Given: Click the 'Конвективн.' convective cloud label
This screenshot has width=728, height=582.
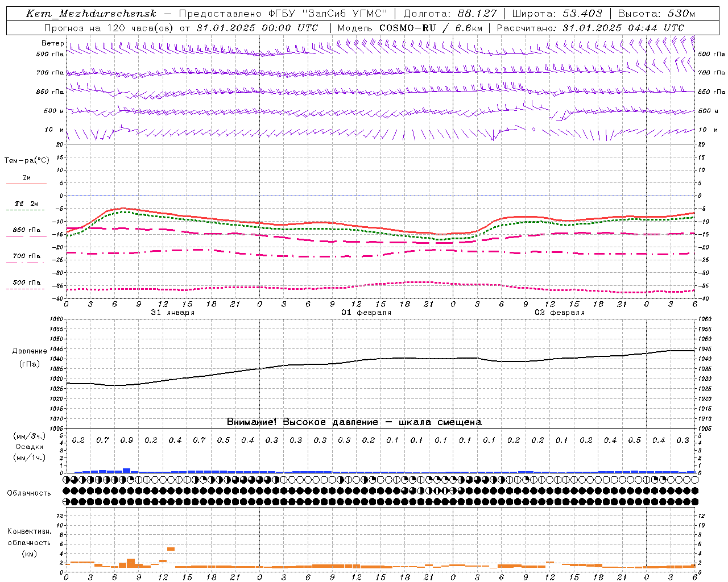Looking at the screenshot, I should click(x=29, y=531).
